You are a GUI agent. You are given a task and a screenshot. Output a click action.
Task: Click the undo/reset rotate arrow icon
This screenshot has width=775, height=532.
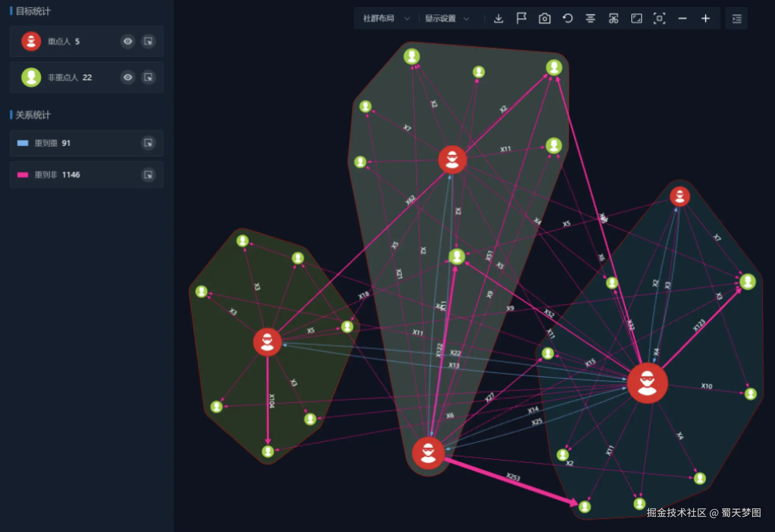coord(567,18)
